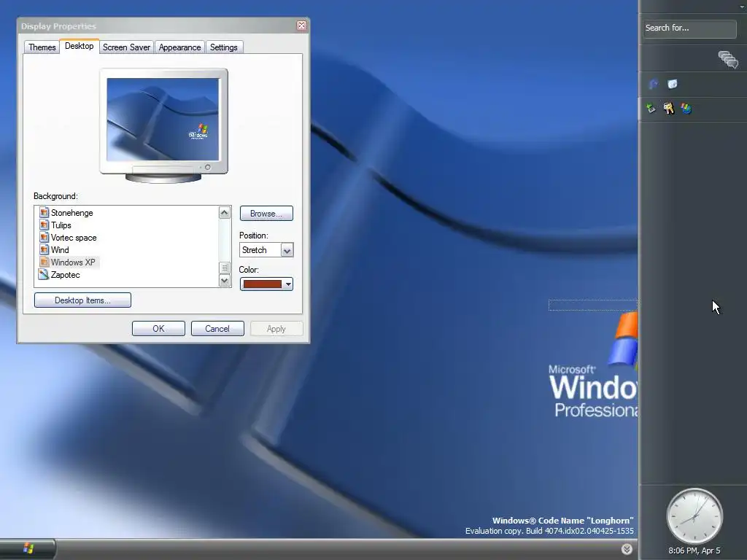Open the Settings tab
The width and height of the screenshot is (747, 560).
click(x=223, y=47)
